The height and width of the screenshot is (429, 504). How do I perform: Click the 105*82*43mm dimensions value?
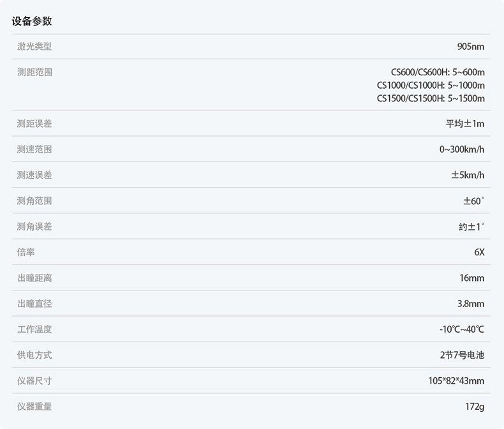pyautogui.click(x=456, y=381)
